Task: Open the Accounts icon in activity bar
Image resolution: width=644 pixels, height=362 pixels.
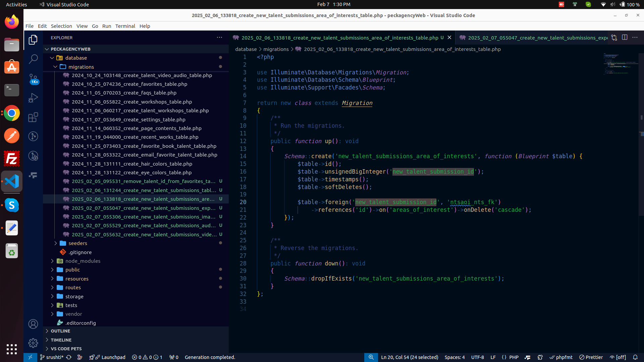Action: point(33,324)
